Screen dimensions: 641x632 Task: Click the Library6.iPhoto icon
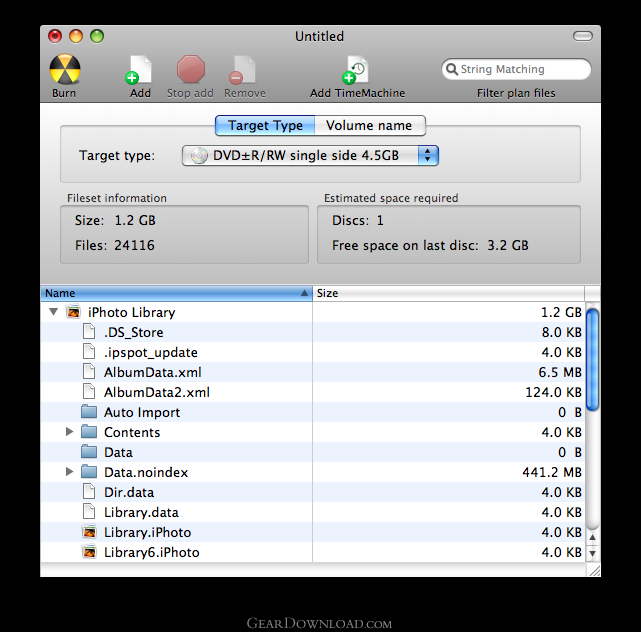tap(89, 552)
